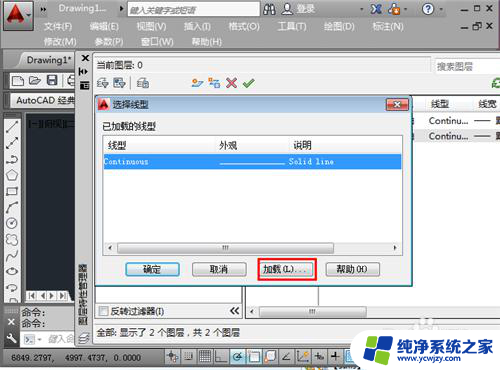Screen dimensions: 500x370
Task: Click the Open file toolbar icon
Action: point(35,80)
